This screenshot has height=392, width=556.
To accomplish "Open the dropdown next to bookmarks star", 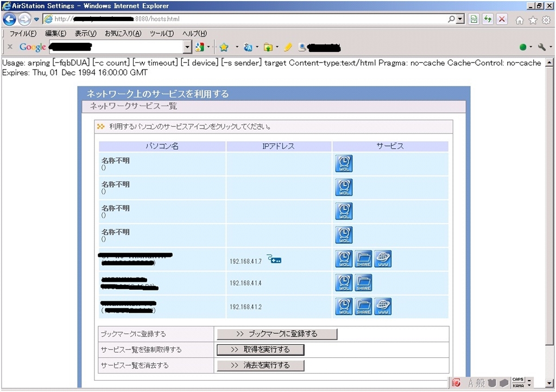I will 237,47.
